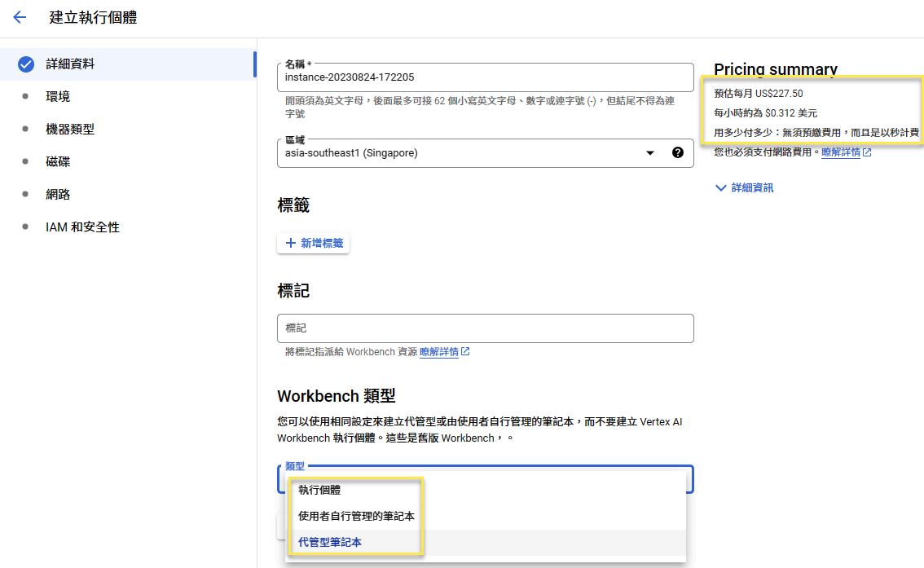Switch to the 磁碟 section
The width and height of the screenshot is (924, 568).
coord(58,161)
